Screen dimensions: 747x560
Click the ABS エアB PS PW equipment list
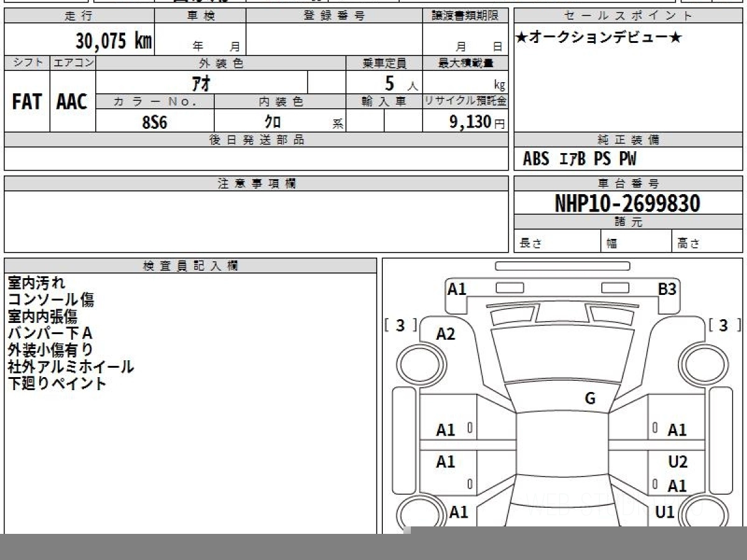pos(580,159)
